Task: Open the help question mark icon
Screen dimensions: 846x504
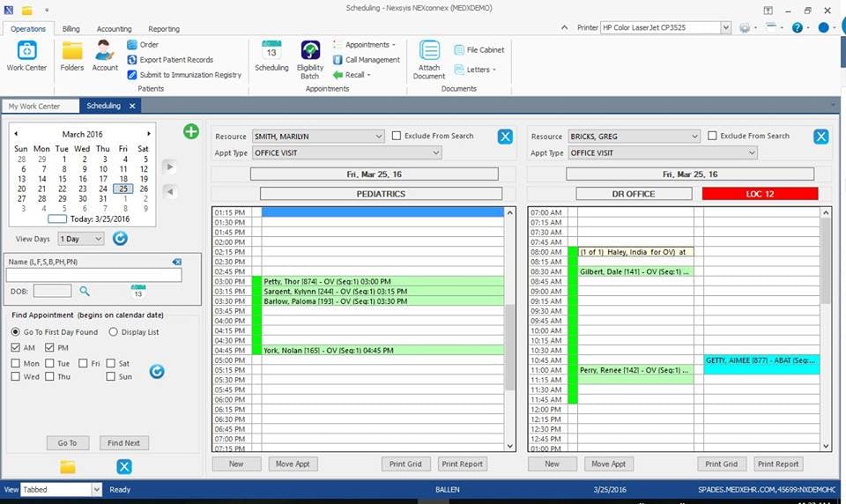Action: (797, 27)
